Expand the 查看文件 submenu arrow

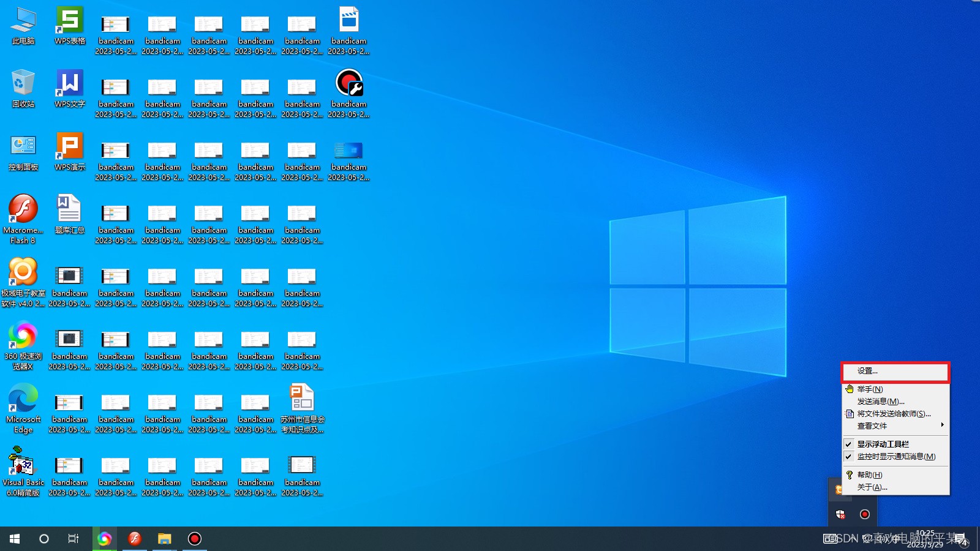(941, 425)
